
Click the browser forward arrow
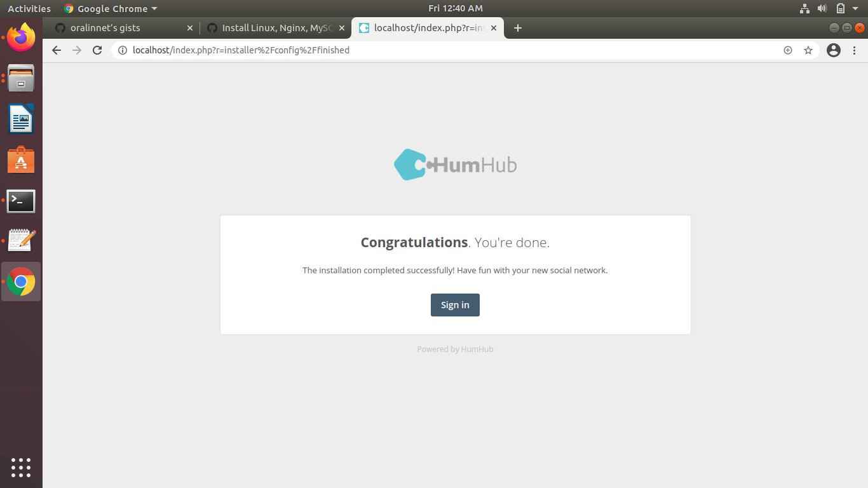[77, 50]
